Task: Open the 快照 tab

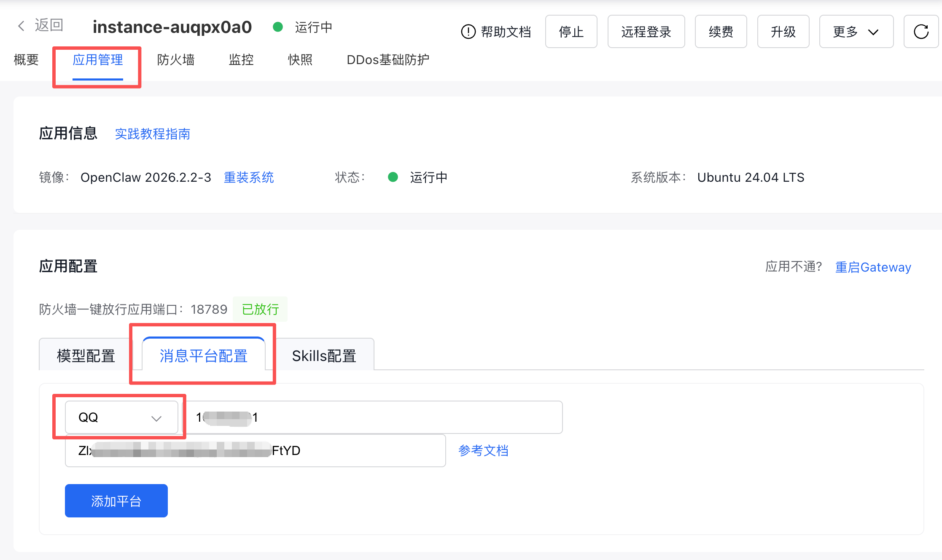Action: (300, 60)
